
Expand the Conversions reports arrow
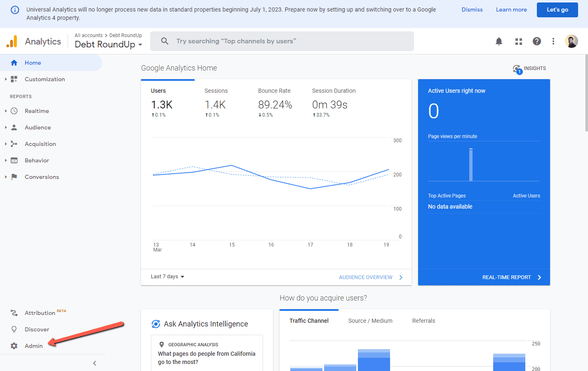pyautogui.click(x=6, y=177)
